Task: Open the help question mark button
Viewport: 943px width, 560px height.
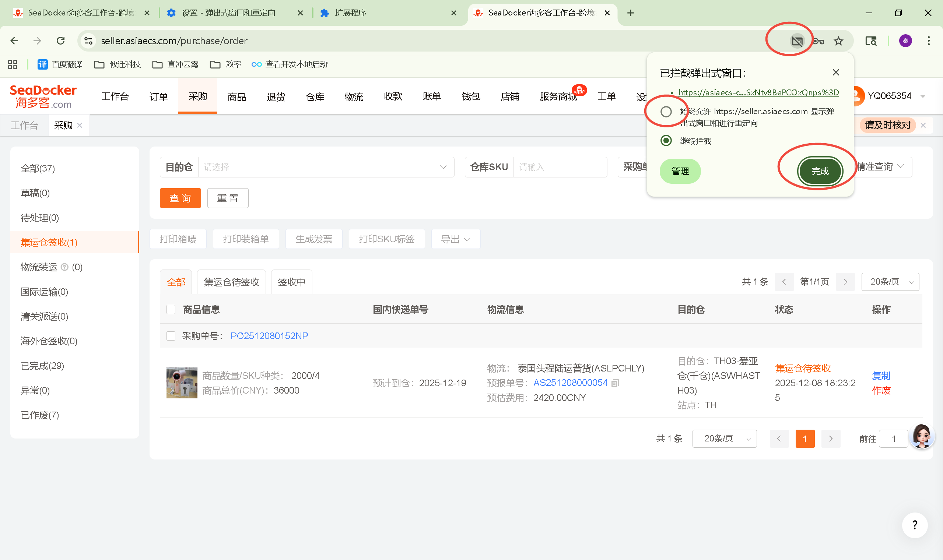Action: tap(914, 525)
